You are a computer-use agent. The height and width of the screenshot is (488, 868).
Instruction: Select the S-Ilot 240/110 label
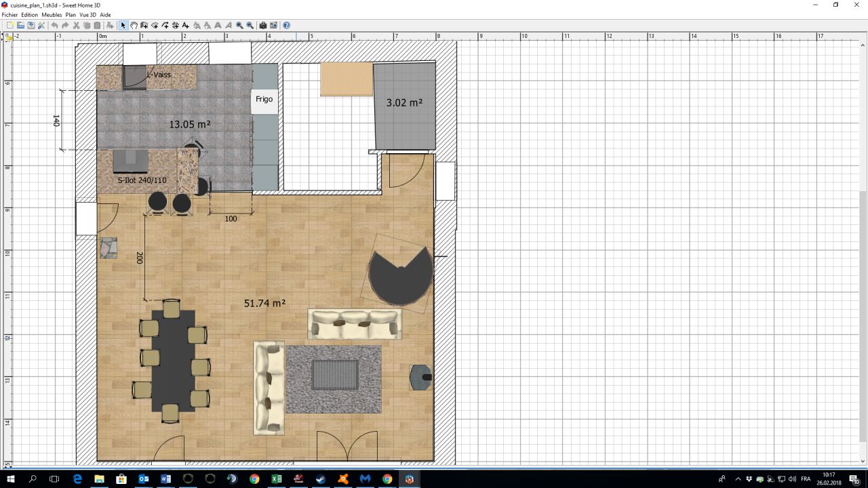(x=142, y=180)
